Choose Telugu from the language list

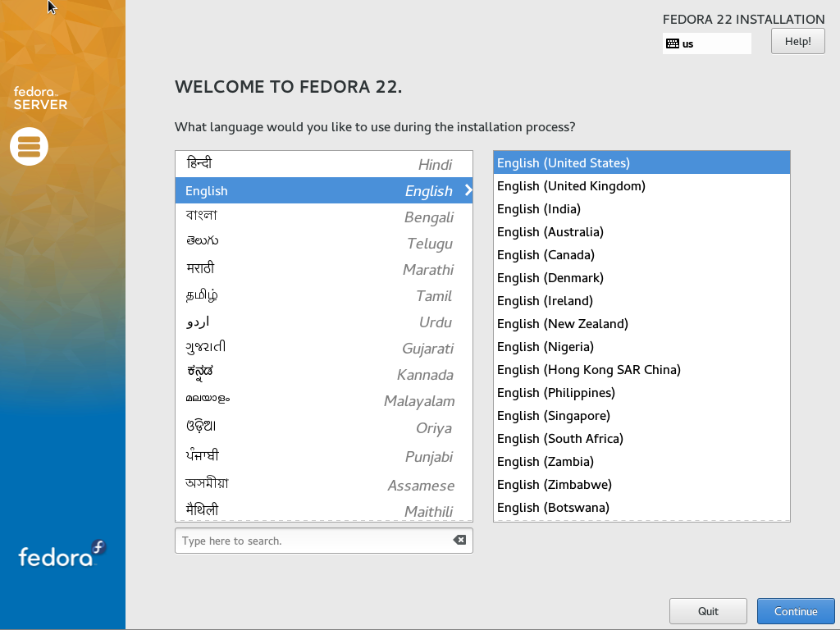(x=323, y=243)
